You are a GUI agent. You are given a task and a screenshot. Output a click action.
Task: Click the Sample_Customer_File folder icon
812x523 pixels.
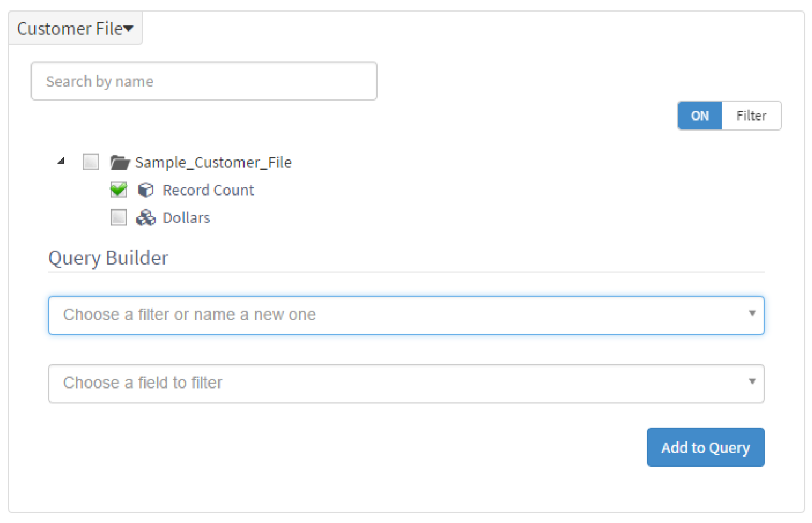(x=120, y=162)
